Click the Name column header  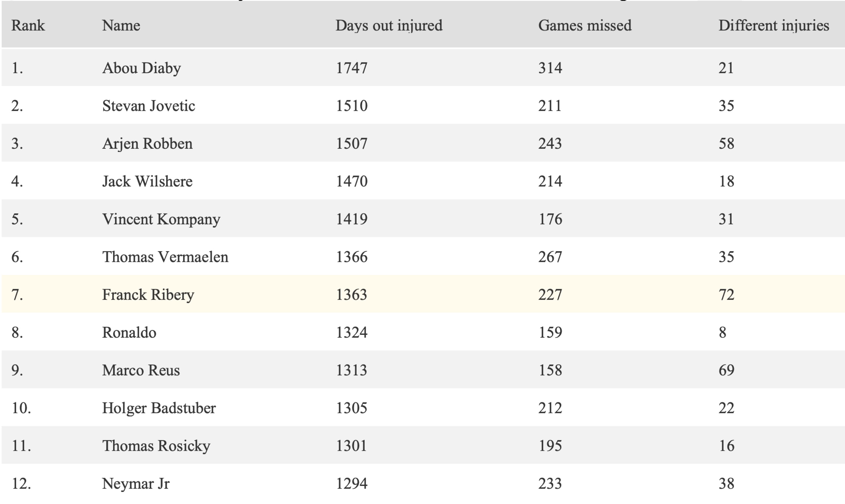pos(121,26)
